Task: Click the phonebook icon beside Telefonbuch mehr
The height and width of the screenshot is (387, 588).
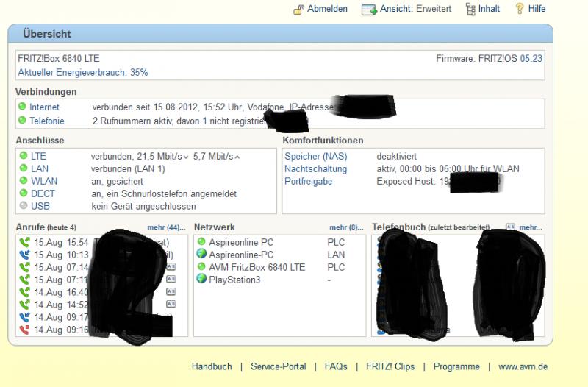Action: click(510, 227)
